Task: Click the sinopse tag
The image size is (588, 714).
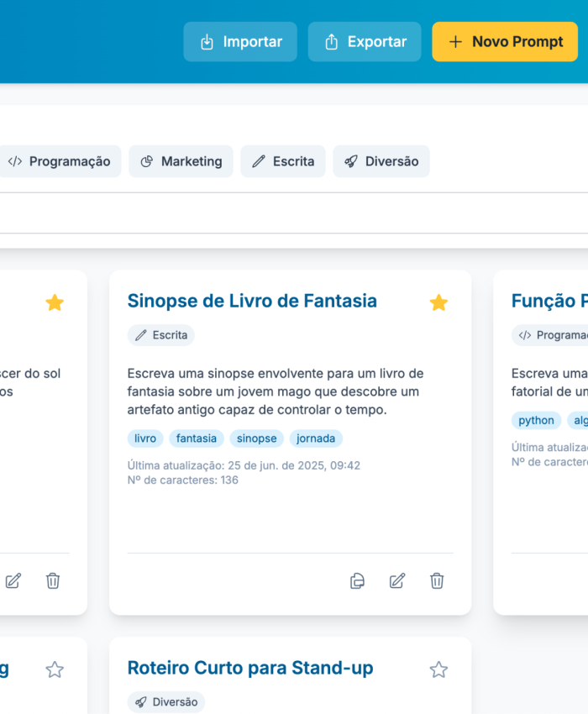Action: (x=256, y=438)
